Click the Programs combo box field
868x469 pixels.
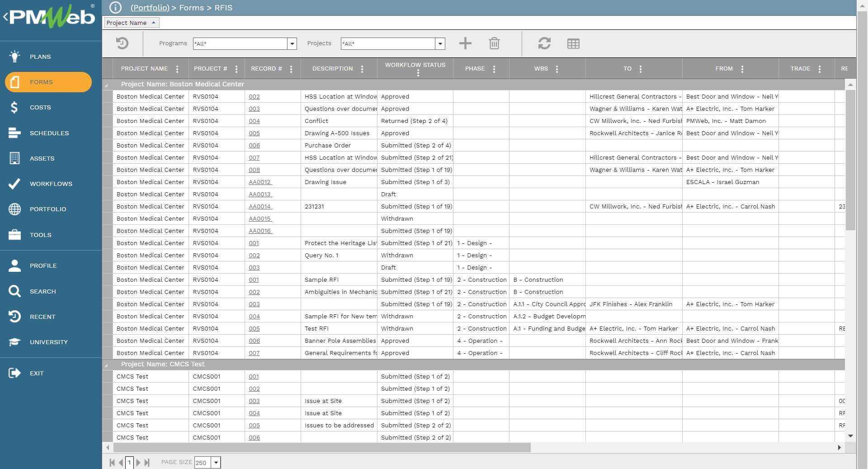pos(240,44)
